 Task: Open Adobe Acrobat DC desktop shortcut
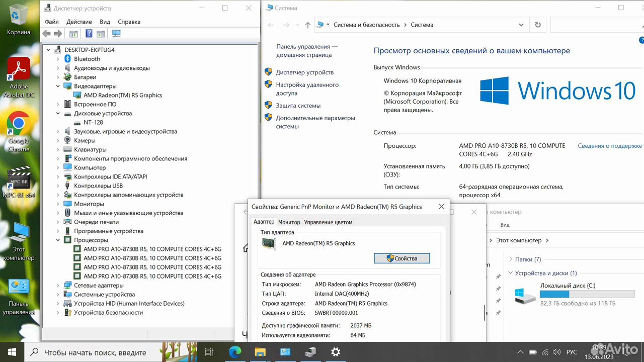19,77
